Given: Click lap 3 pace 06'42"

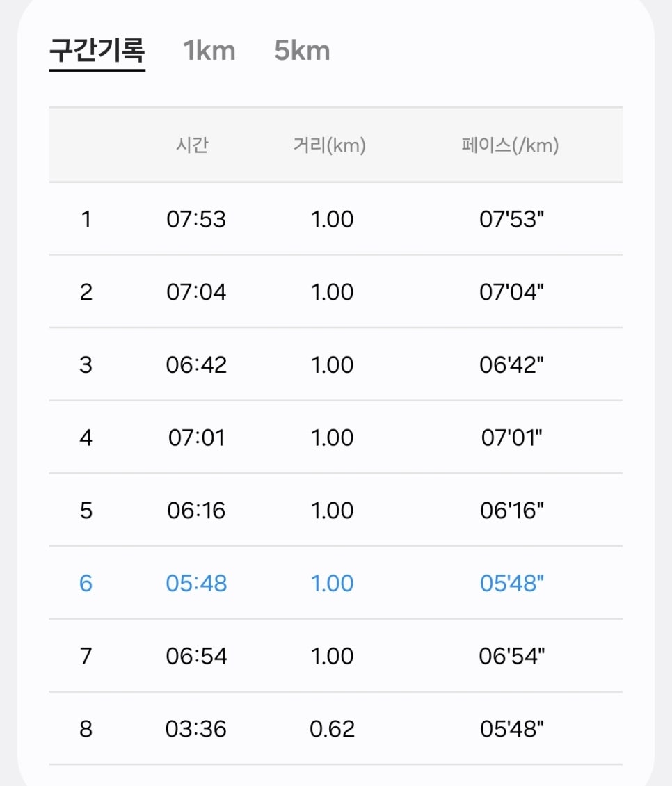Looking at the screenshot, I should (x=511, y=364).
